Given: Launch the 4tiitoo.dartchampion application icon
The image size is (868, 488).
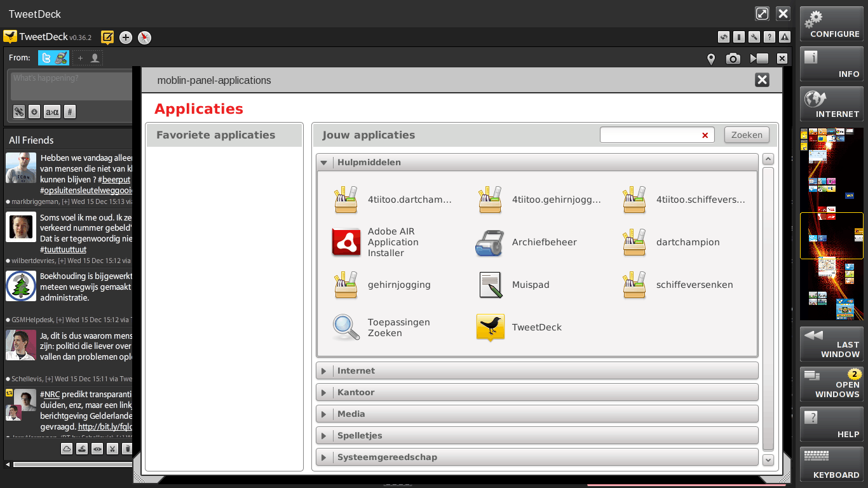Looking at the screenshot, I should tap(346, 200).
